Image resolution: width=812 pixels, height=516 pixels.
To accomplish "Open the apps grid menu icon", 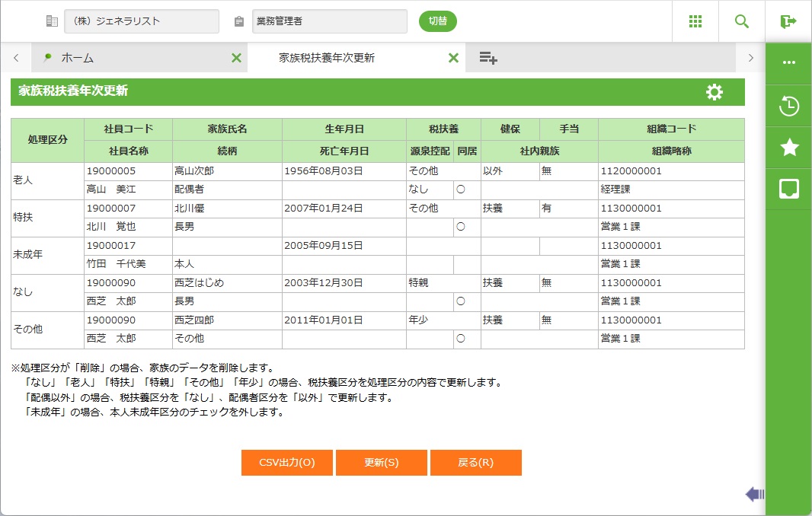I will coord(695,21).
